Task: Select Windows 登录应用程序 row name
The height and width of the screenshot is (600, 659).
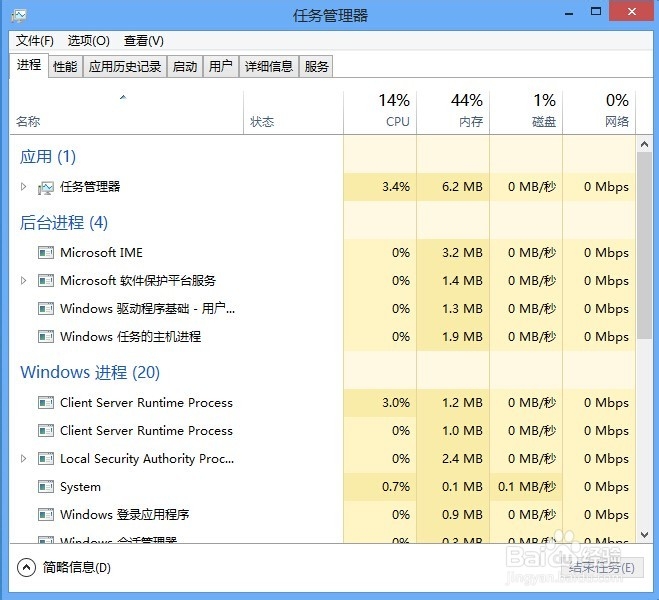Action: (x=124, y=515)
